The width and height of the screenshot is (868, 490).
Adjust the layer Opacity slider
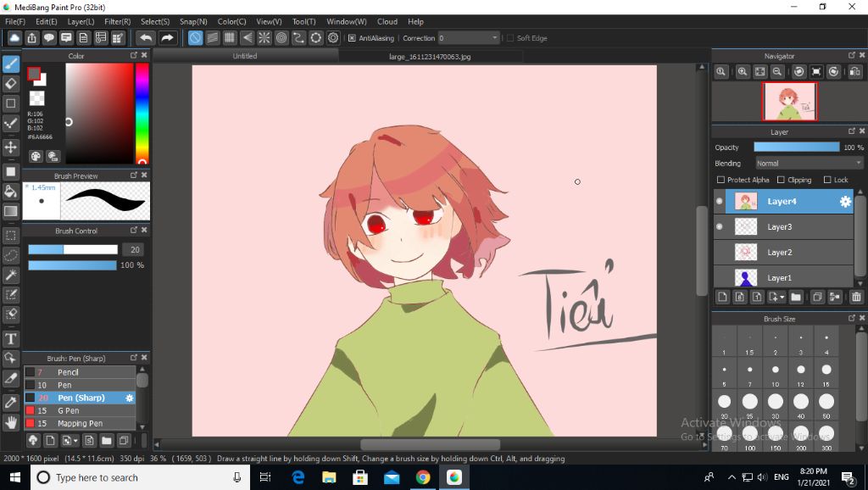[x=797, y=148]
